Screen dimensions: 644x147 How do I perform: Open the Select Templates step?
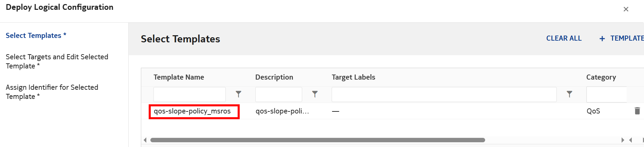click(36, 36)
